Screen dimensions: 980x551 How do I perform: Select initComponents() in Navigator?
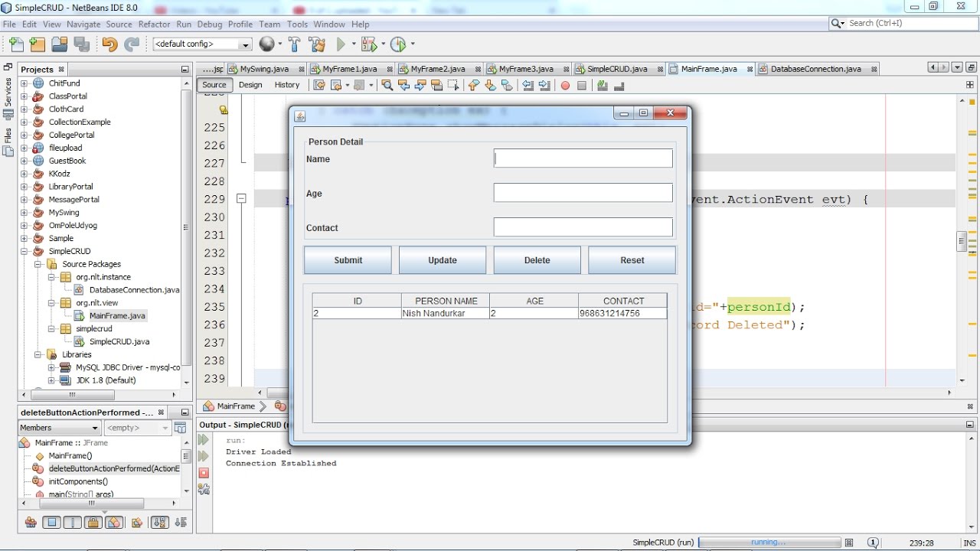coord(78,481)
